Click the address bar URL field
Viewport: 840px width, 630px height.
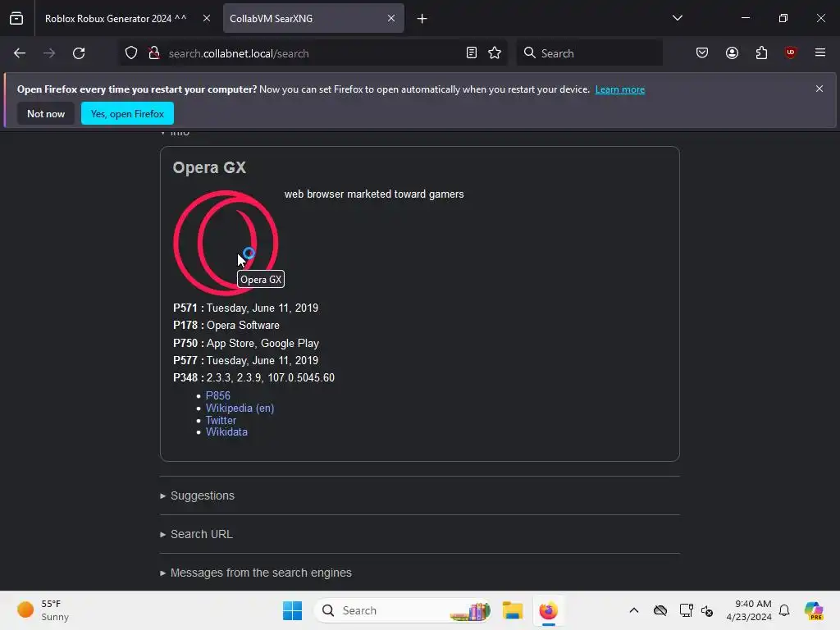point(313,53)
